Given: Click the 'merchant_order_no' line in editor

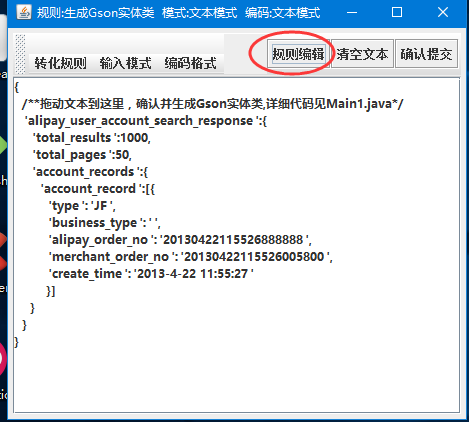Looking at the screenshot, I should point(190,257).
